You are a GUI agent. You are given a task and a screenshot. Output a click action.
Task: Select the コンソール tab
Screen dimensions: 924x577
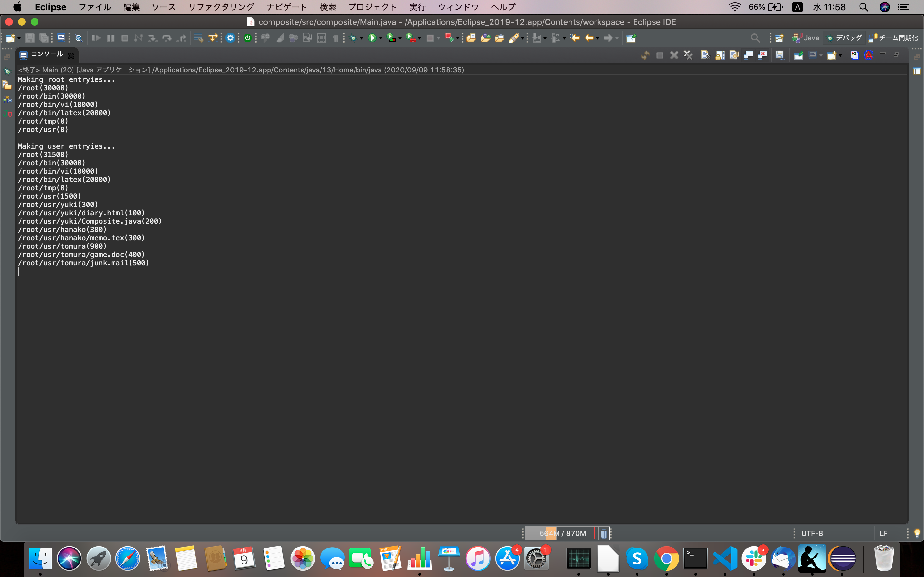(46, 54)
